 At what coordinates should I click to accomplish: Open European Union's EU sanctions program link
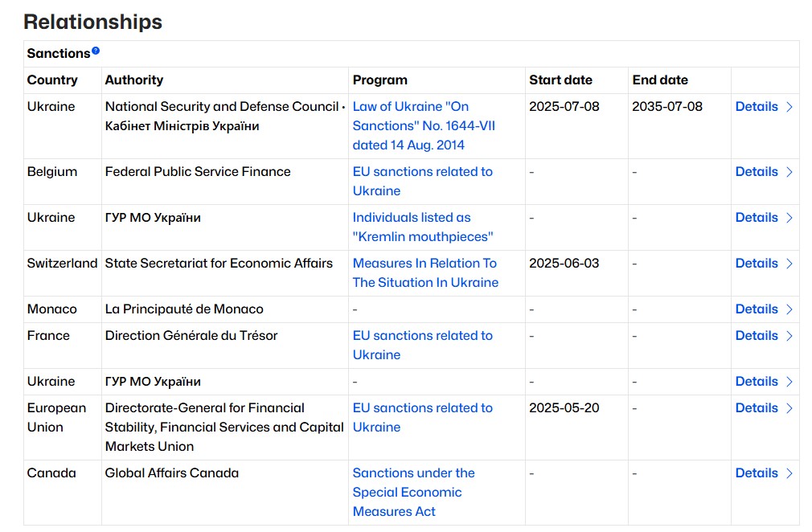(x=423, y=418)
